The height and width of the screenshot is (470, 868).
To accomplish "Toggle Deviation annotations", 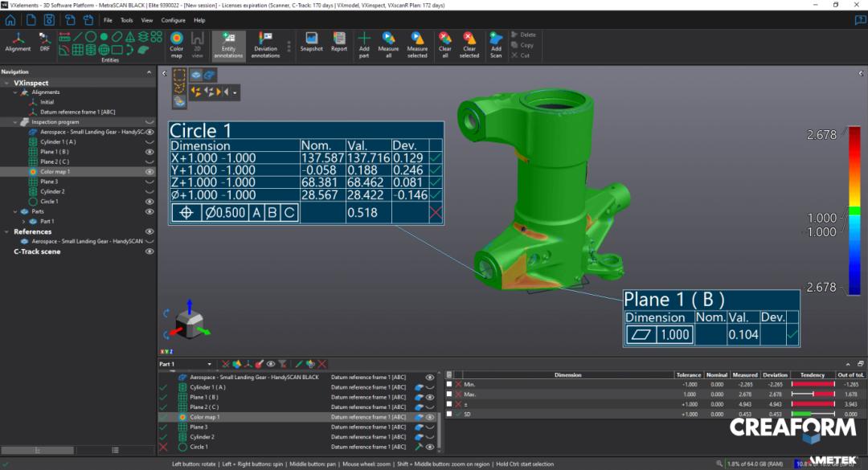I will tap(266, 45).
